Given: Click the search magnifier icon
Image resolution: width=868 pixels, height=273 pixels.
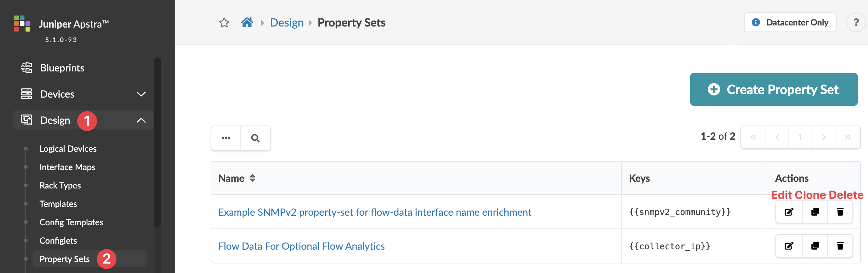Looking at the screenshot, I should pyautogui.click(x=255, y=138).
